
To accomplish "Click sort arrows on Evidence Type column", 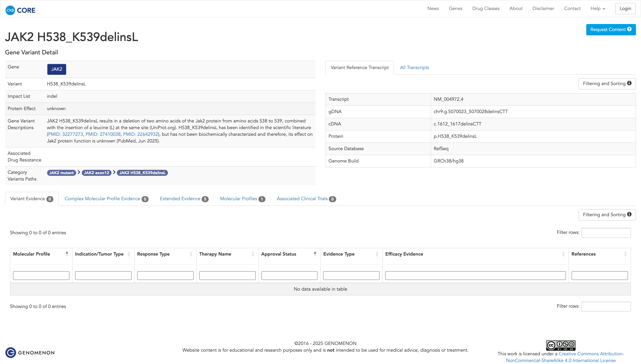I will tap(377, 254).
